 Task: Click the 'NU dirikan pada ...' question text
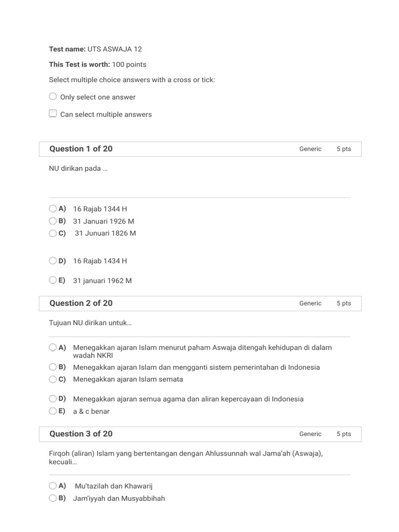click(x=78, y=168)
